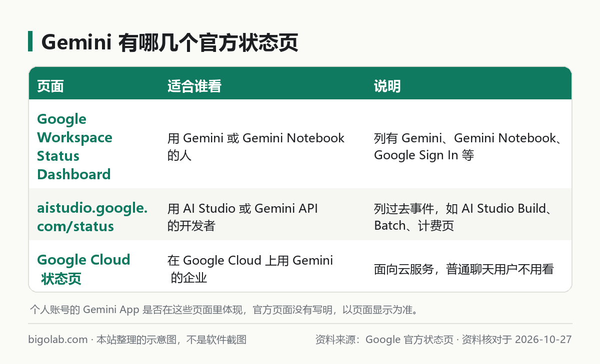Select "Google Workspace Status Dashboard" cell

click(x=74, y=146)
